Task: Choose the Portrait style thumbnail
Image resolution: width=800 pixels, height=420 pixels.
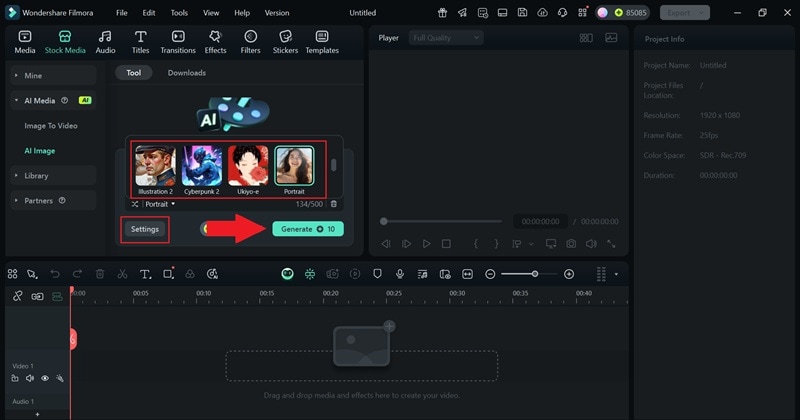Action: coord(294,166)
